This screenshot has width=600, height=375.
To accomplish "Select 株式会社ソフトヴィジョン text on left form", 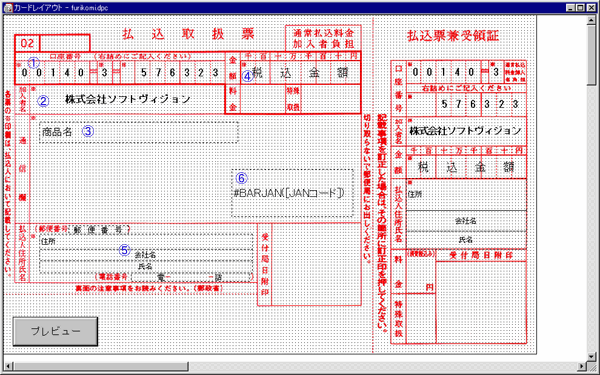I will pyautogui.click(x=127, y=99).
